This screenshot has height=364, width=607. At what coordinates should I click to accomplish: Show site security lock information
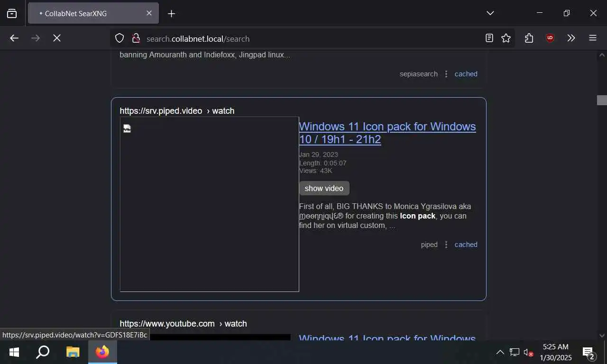(136, 38)
